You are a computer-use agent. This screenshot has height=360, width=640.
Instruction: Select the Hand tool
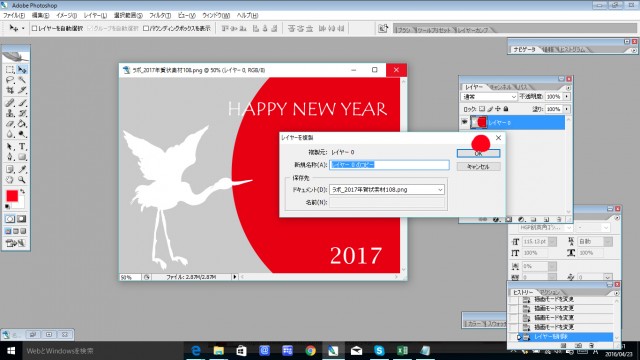coord(10,180)
